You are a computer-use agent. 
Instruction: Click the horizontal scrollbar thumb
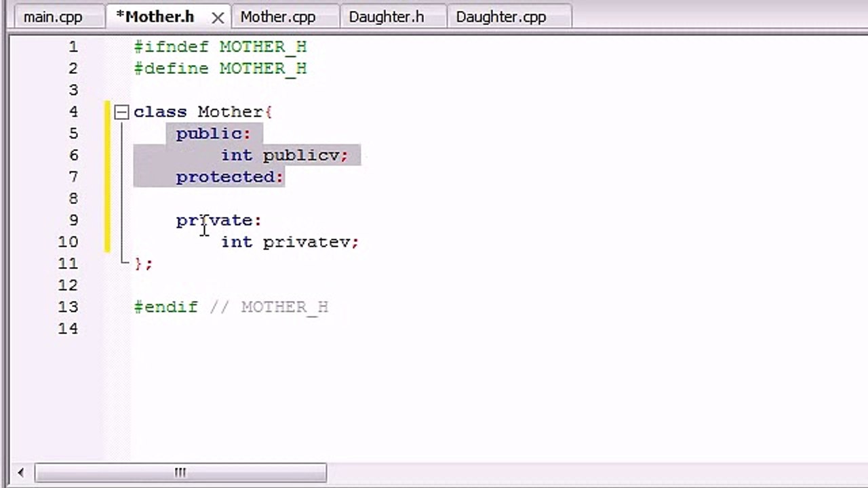point(180,472)
